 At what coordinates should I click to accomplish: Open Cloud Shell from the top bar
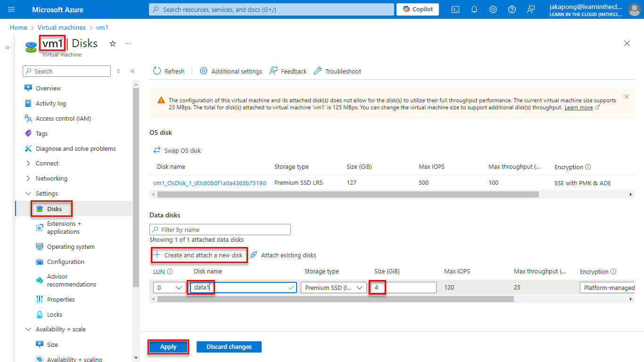point(455,9)
